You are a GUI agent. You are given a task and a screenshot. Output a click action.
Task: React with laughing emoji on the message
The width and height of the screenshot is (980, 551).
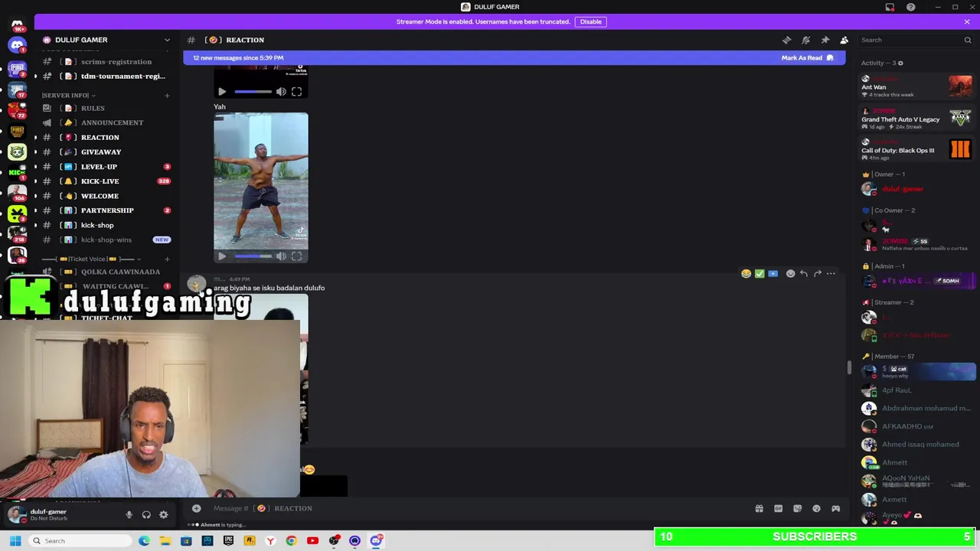point(746,273)
